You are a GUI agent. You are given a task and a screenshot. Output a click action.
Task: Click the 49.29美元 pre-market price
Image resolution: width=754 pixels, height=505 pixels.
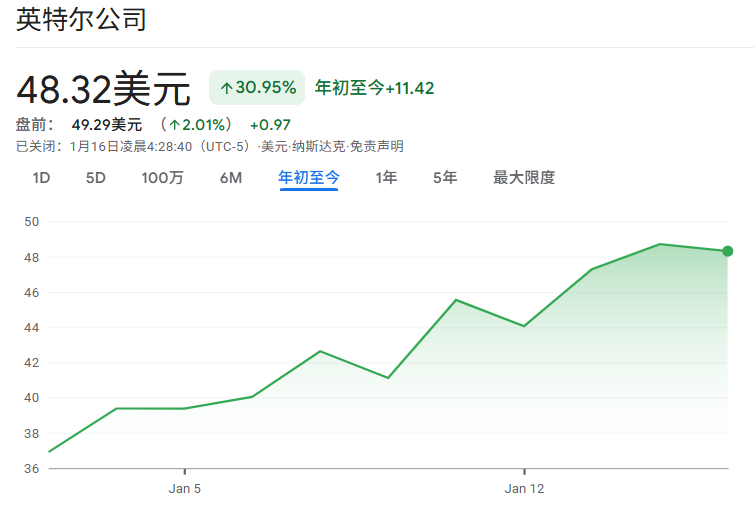[x=107, y=125]
